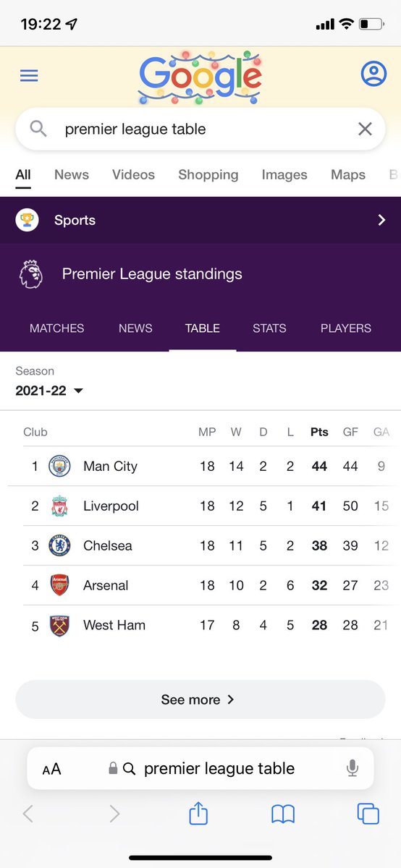This screenshot has height=868, width=401.
Task: Expand the Sports section chevron
Action: pos(381,220)
